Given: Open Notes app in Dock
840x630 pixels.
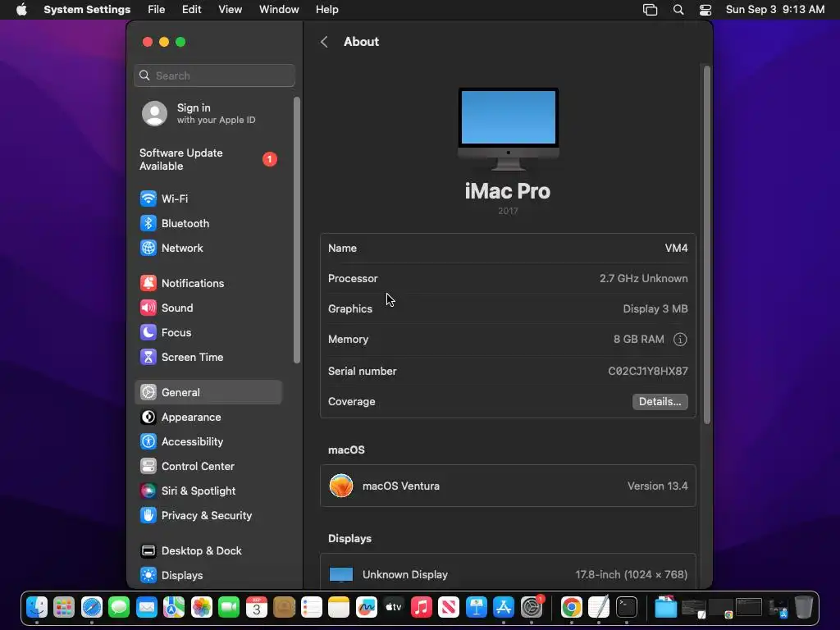Looking at the screenshot, I should tap(339, 608).
